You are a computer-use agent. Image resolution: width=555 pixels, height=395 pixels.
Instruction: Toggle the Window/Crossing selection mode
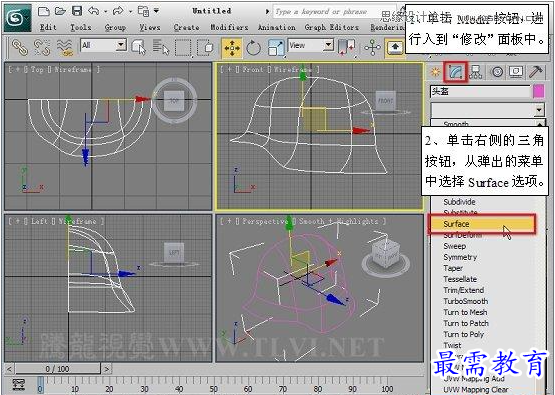(x=205, y=47)
